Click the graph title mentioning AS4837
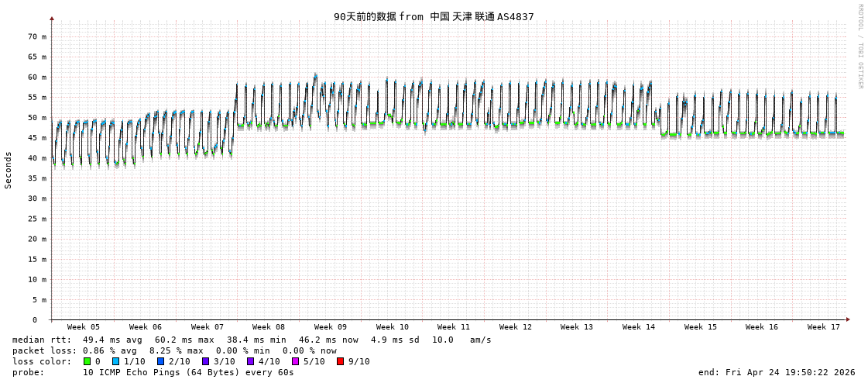The height and width of the screenshot is (383, 868). (434, 16)
